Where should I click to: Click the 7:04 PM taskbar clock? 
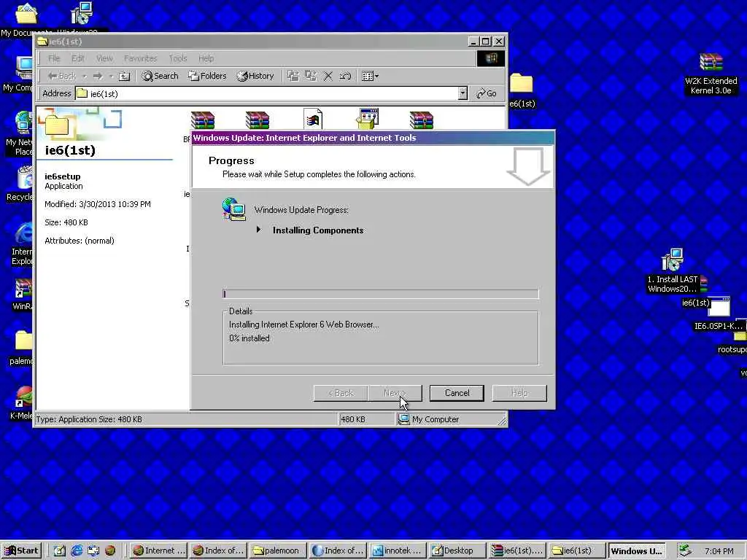click(719, 551)
